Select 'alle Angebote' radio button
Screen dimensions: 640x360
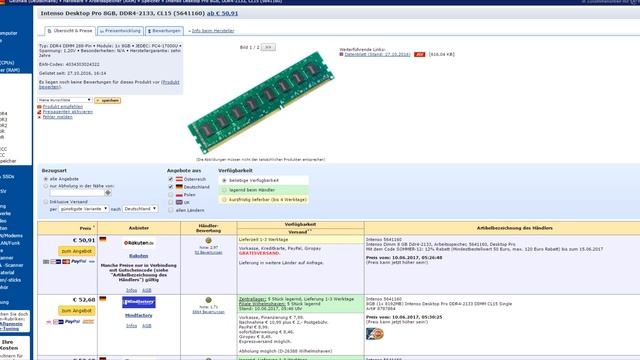coord(46,179)
